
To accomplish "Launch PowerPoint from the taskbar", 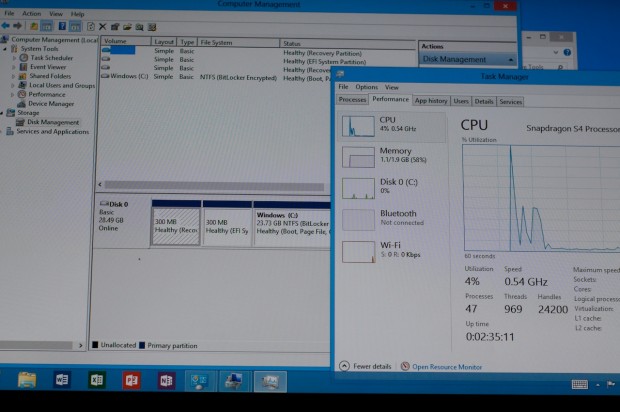I will tap(131, 381).
